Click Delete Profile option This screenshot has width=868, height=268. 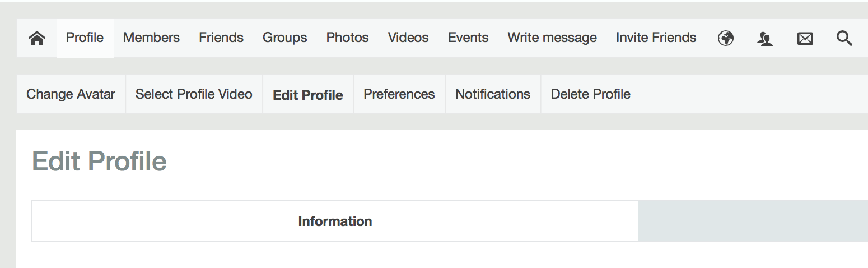(590, 94)
